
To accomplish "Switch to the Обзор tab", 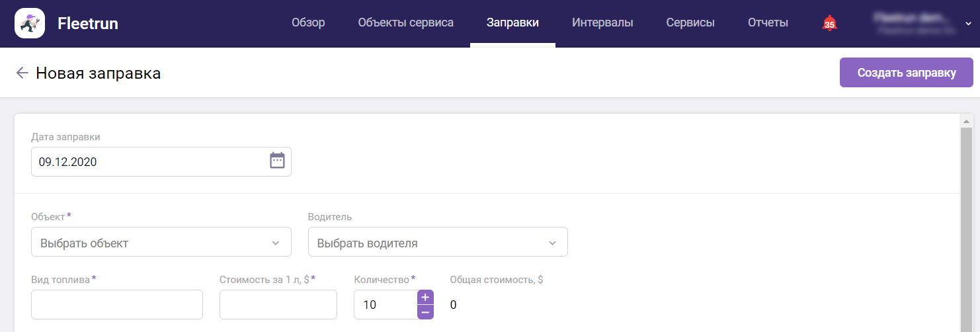I will 308,23.
